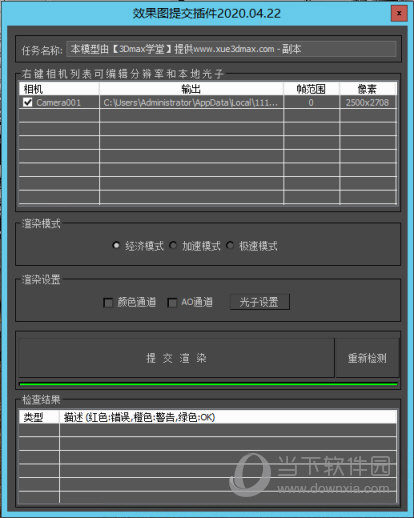Click the 任务名称 text field

[231, 49]
